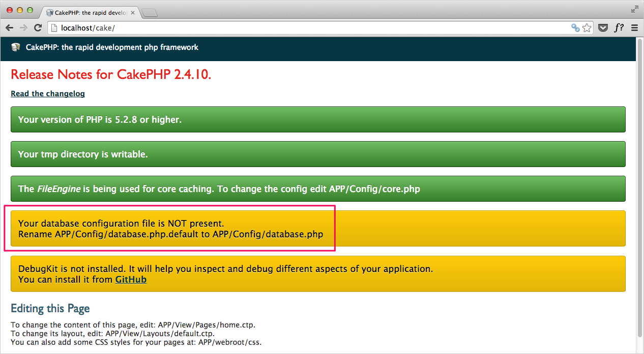The height and width of the screenshot is (354, 644).
Task: Click the DebugKit is not installed warning
Action: tap(318, 274)
